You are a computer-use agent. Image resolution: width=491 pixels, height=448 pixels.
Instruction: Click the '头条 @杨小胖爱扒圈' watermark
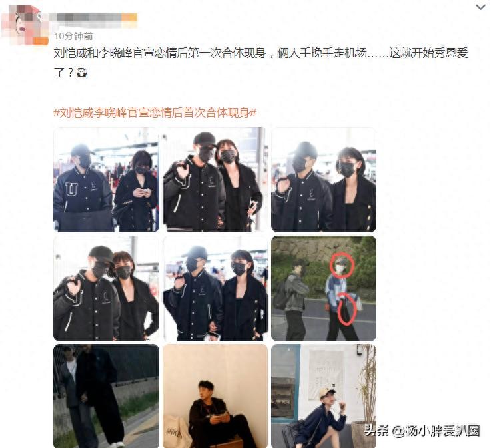pyautogui.click(x=422, y=431)
